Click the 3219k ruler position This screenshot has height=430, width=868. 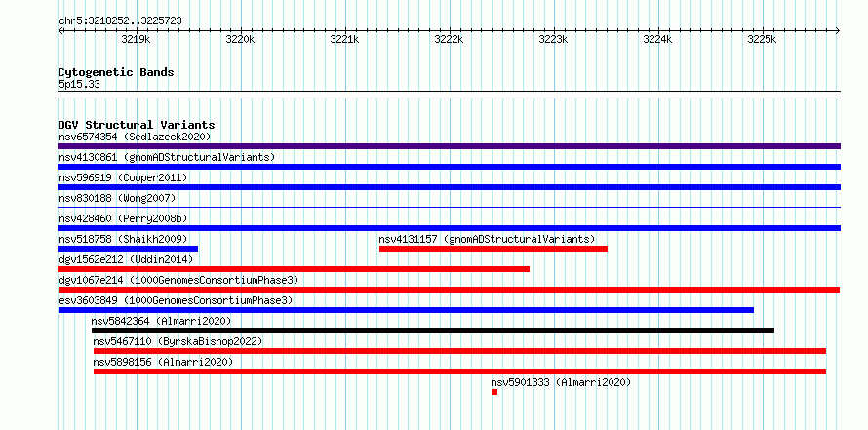coord(136,39)
